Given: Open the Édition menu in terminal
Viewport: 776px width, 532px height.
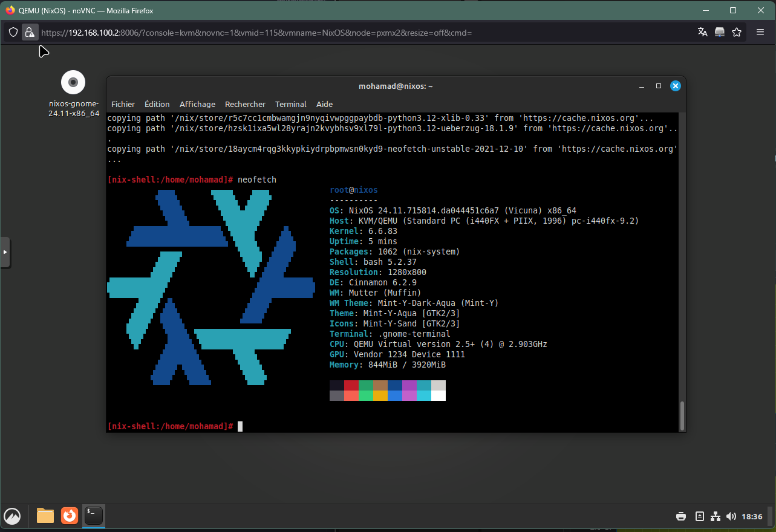Looking at the screenshot, I should coord(157,104).
